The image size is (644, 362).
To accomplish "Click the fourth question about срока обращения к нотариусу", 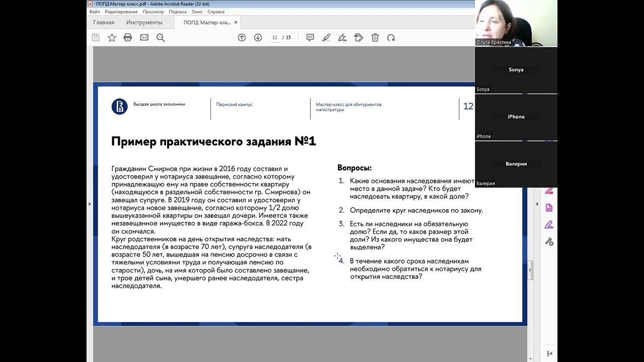I will click(x=416, y=269).
